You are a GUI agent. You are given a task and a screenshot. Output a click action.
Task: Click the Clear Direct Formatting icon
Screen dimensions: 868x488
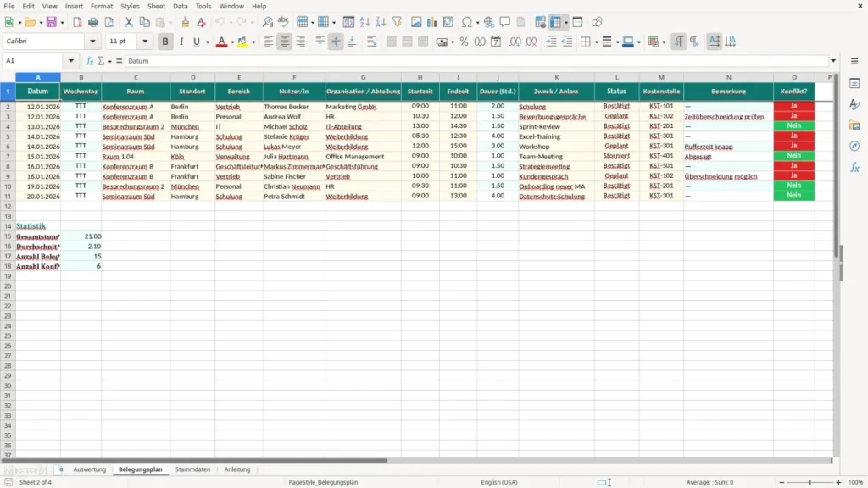click(x=202, y=22)
